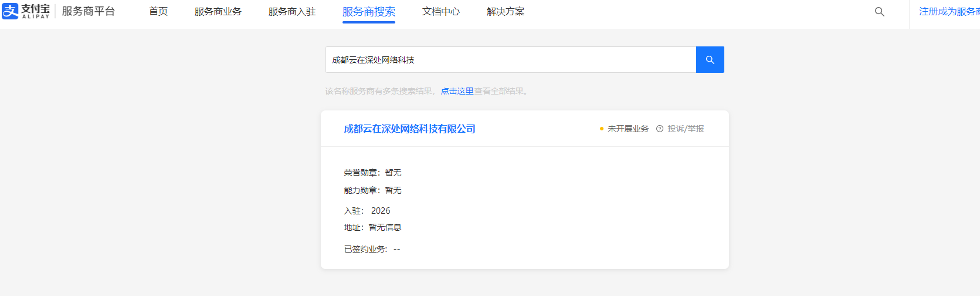Click 点击这里 to view all results
The width and height of the screenshot is (980, 296).
pos(457,91)
